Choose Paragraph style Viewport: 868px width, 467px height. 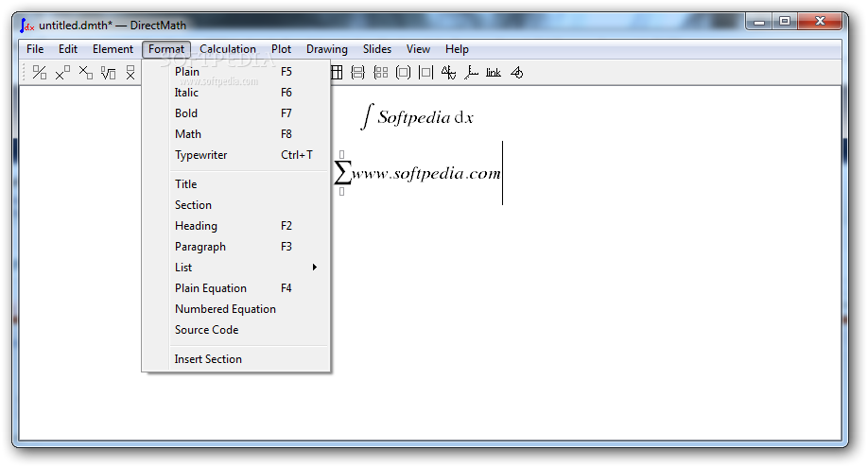click(x=235, y=247)
